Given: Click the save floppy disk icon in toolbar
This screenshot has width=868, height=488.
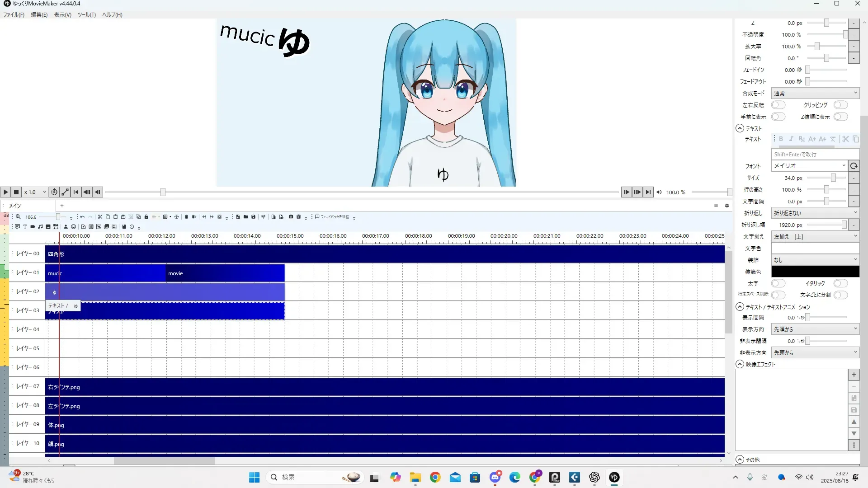Looking at the screenshot, I should (x=253, y=217).
